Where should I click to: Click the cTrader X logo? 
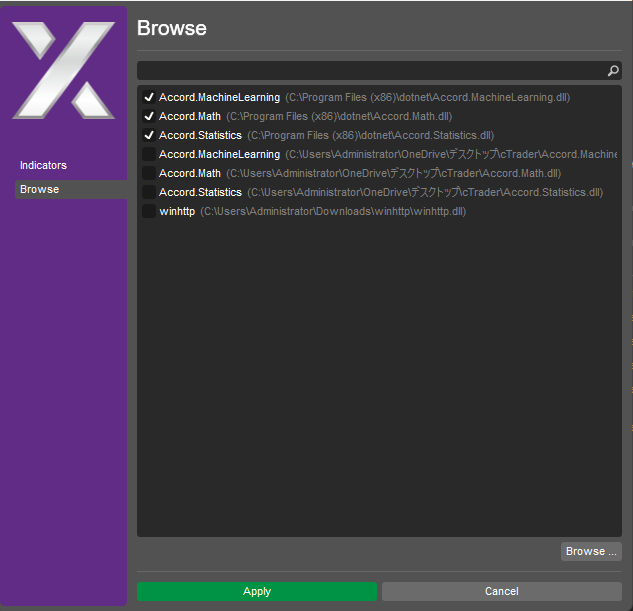(64, 70)
